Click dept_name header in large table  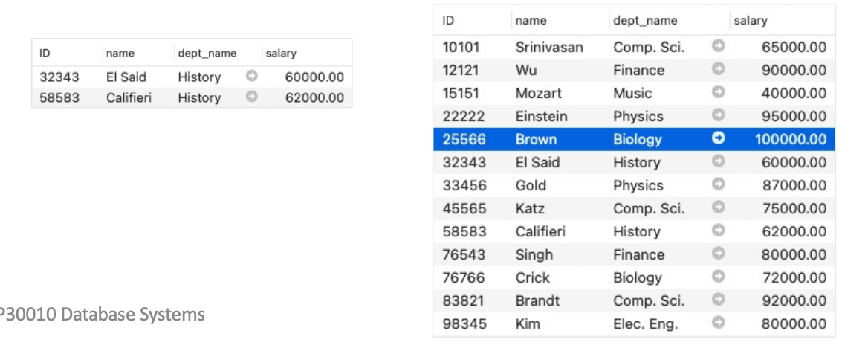(645, 21)
